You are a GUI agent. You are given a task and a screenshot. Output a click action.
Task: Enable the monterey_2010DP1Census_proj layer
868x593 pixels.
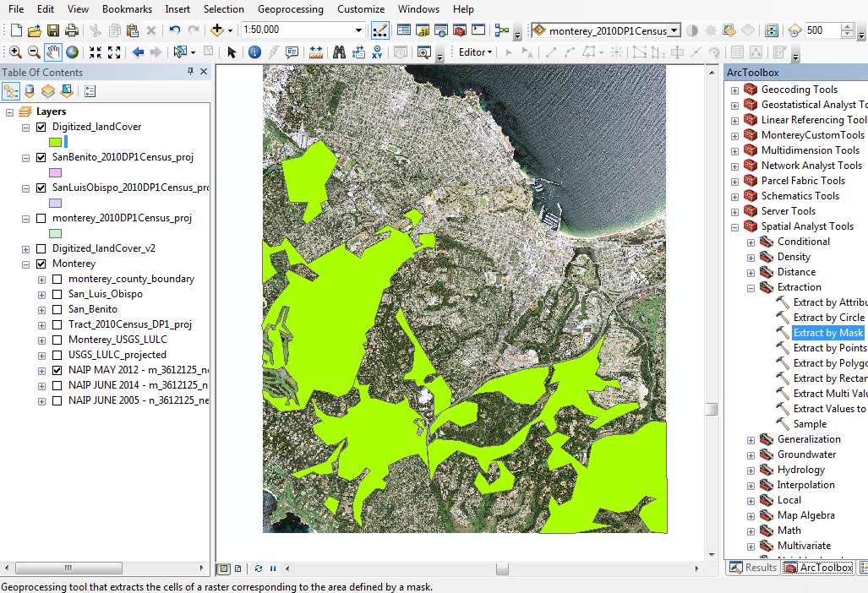(41, 218)
